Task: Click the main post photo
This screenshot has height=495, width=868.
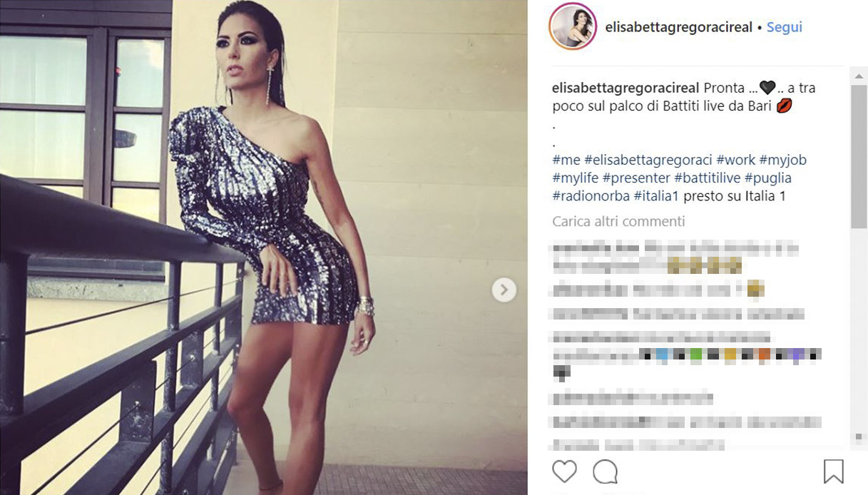Action: click(264, 247)
